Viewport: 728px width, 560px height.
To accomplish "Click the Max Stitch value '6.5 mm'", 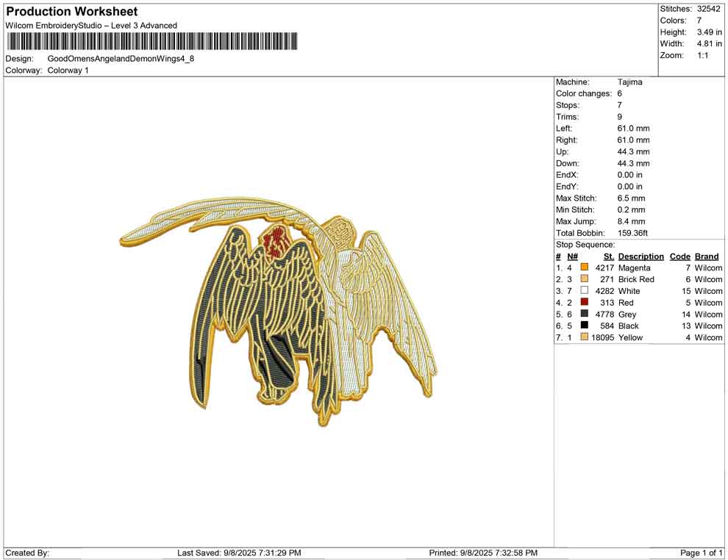I will click(632, 198).
